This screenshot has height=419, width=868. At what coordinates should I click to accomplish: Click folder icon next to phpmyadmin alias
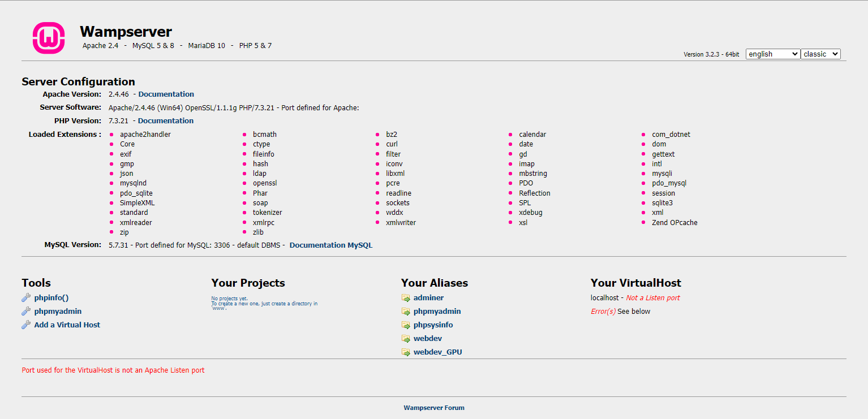tap(406, 312)
